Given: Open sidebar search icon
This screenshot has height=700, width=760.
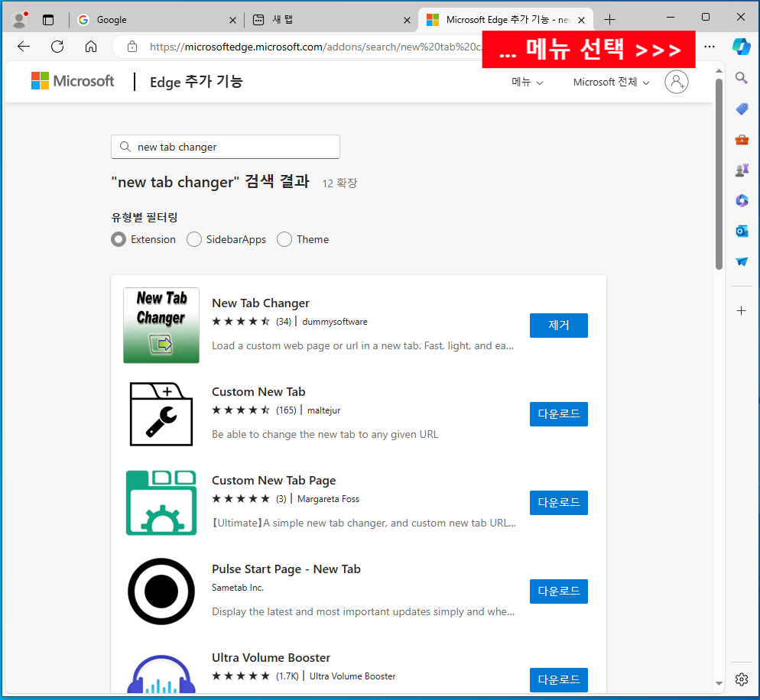Looking at the screenshot, I should click(x=741, y=77).
